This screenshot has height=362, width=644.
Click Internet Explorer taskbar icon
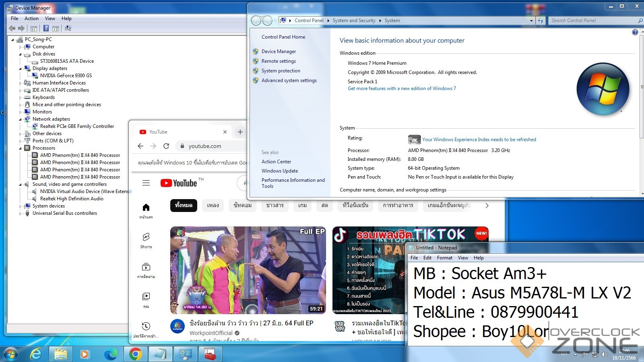click(x=36, y=354)
